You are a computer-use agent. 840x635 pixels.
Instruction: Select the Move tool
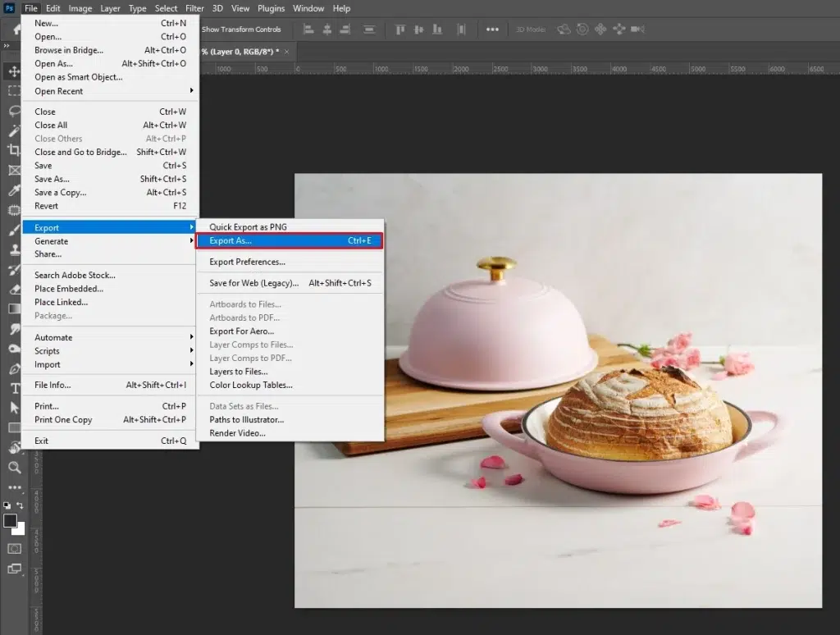pyautogui.click(x=14, y=71)
